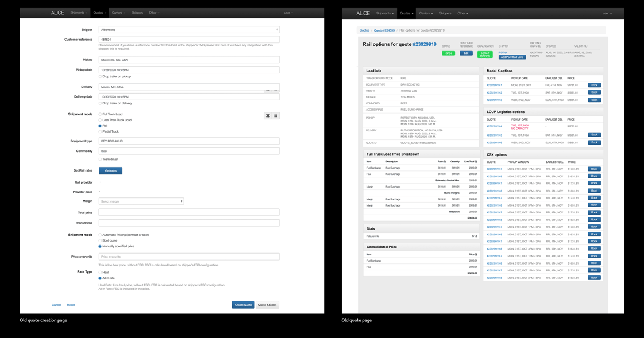Open LOUP Logistics quote #23929919-4
This screenshot has width=644, height=338.
pos(494,126)
